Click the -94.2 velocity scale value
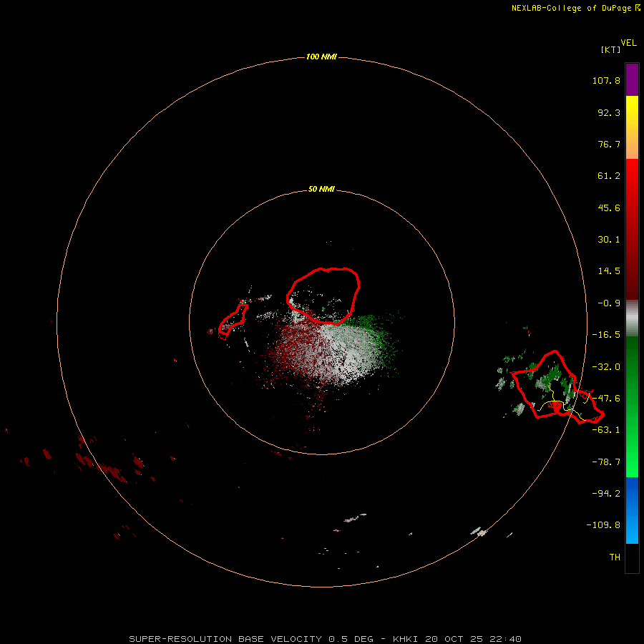Viewport: 644px width, 644px height. (x=606, y=494)
